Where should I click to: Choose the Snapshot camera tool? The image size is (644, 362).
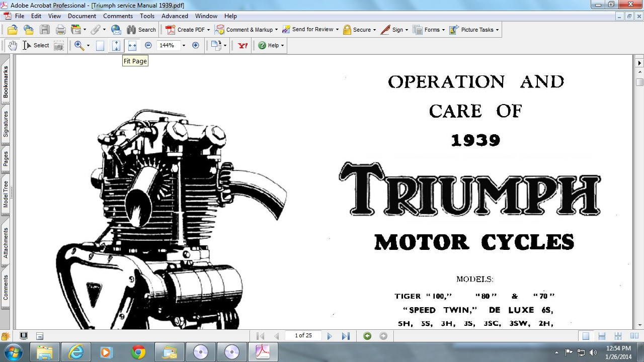click(x=59, y=45)
